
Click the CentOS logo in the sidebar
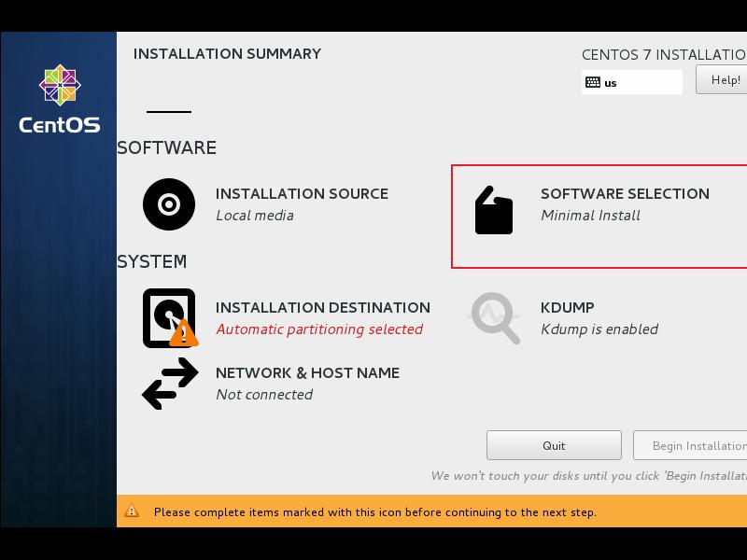click(59, 98)
